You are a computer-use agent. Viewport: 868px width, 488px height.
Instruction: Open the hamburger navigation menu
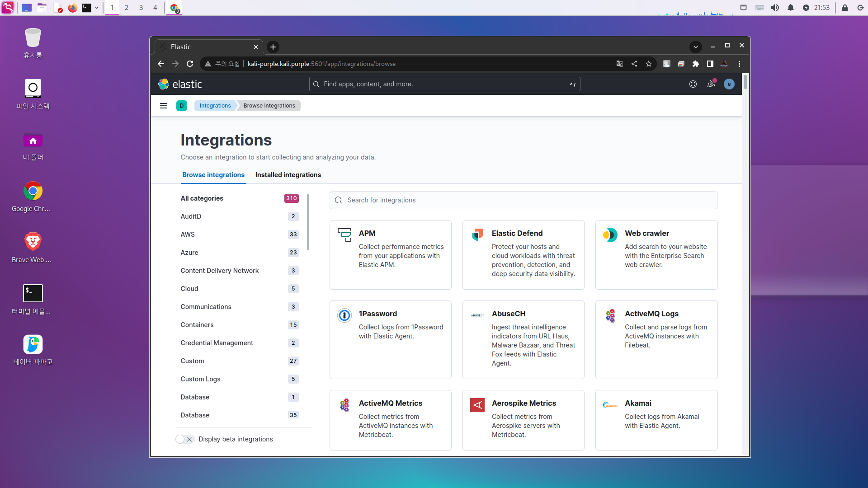[164, 106]
